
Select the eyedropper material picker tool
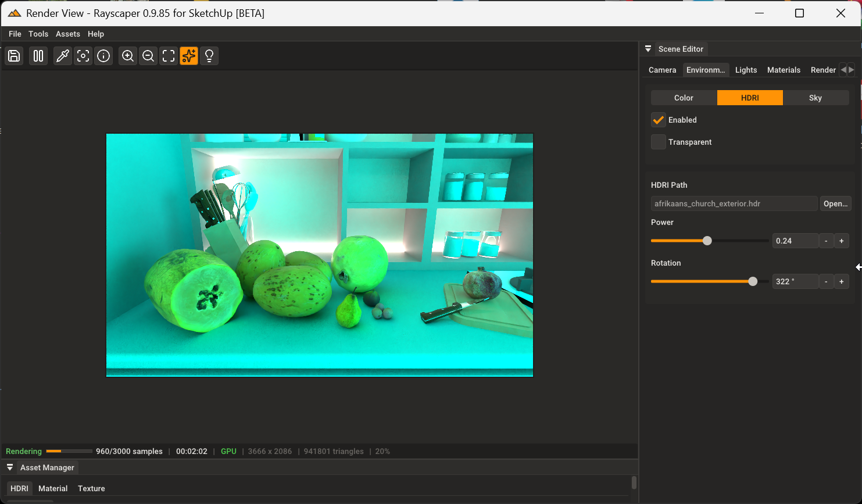tap(62, 56)
